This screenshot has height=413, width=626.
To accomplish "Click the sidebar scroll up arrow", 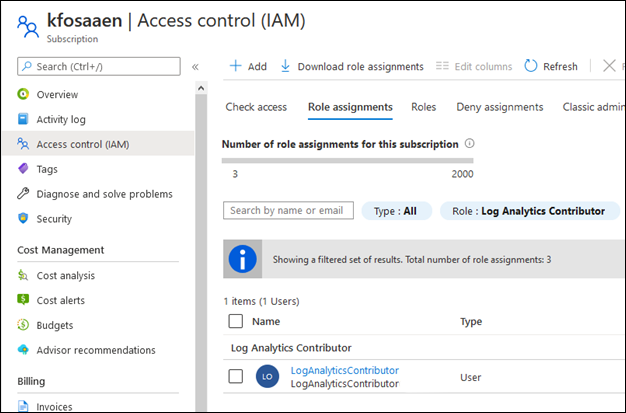I will click(x=201, y=88).
